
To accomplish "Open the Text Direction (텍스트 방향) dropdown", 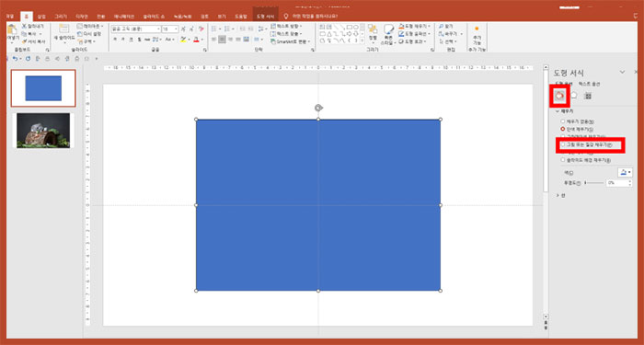I will (x=286, y=27).
